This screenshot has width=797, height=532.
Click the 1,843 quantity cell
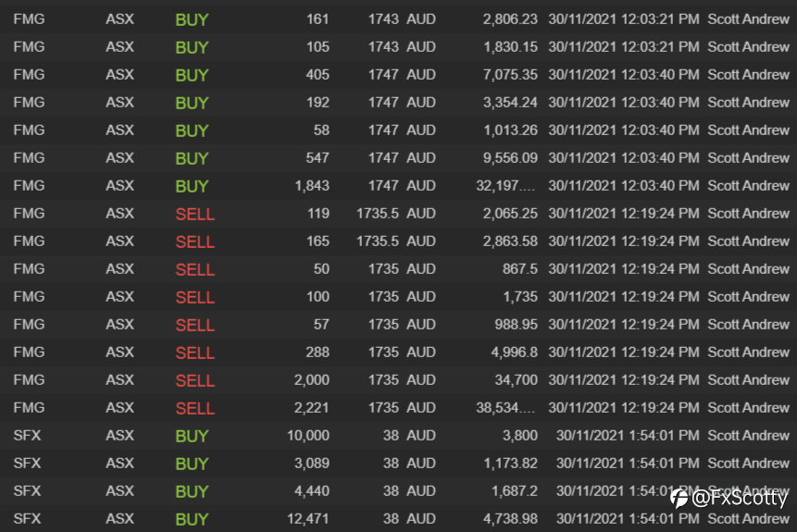click(312, 186)
